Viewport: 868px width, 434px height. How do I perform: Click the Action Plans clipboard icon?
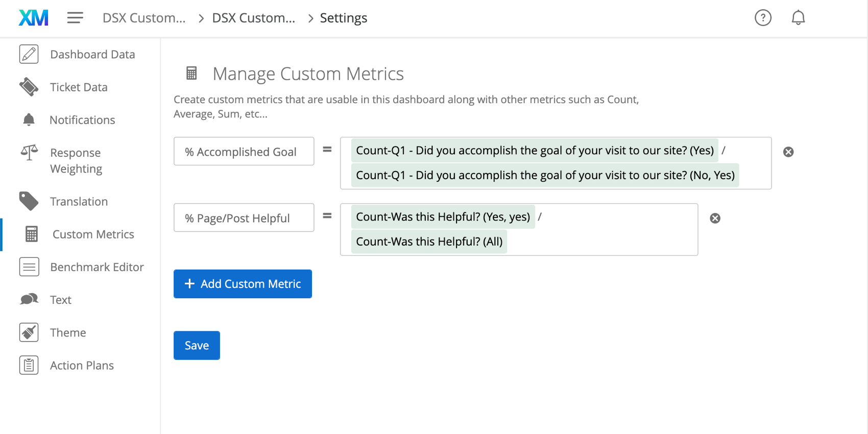(x=29, y=365)
